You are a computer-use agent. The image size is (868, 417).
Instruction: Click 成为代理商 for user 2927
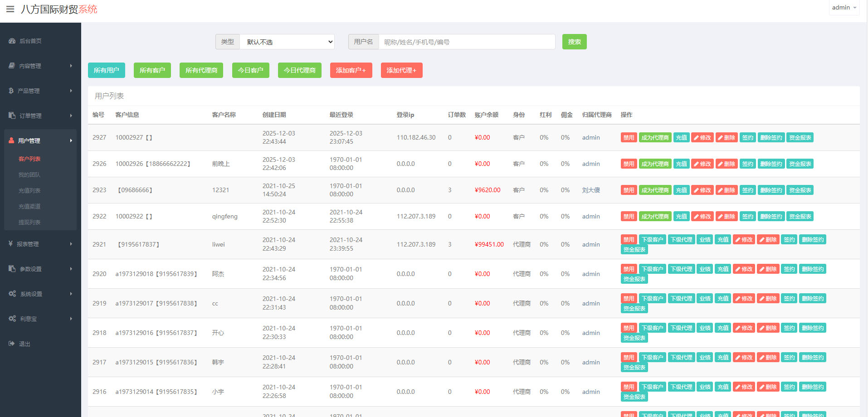655,137
